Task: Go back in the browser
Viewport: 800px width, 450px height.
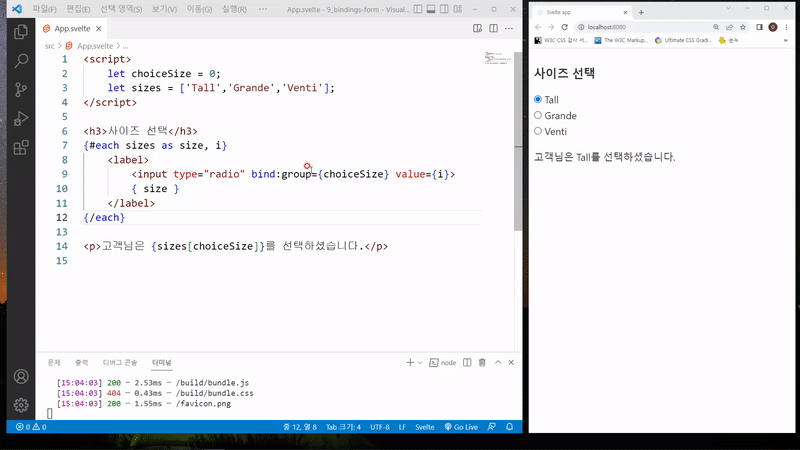Action: [538, 27]
